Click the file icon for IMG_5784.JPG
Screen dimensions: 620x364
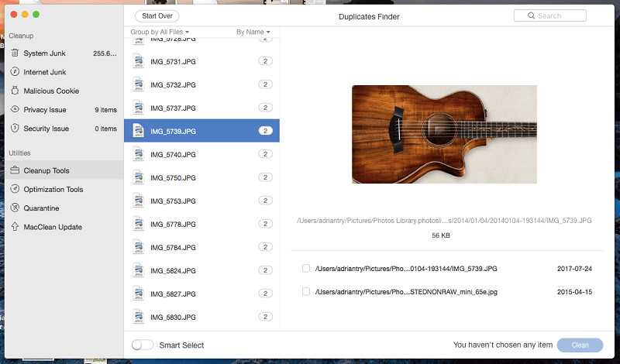(139, 247)
